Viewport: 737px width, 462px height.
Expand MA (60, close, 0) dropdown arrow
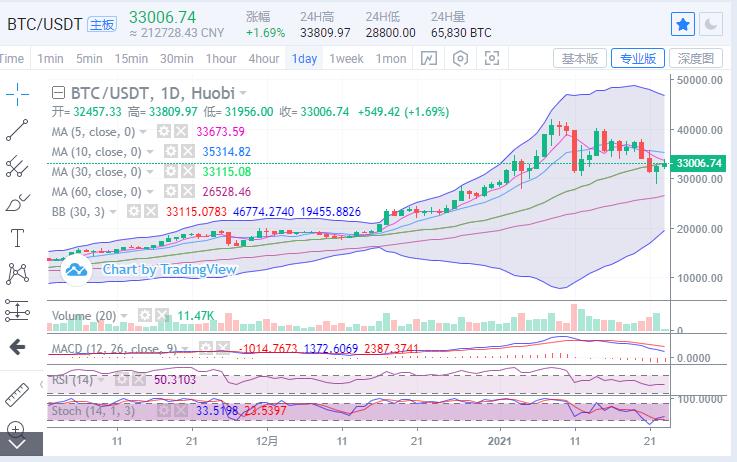pos(150,192)
